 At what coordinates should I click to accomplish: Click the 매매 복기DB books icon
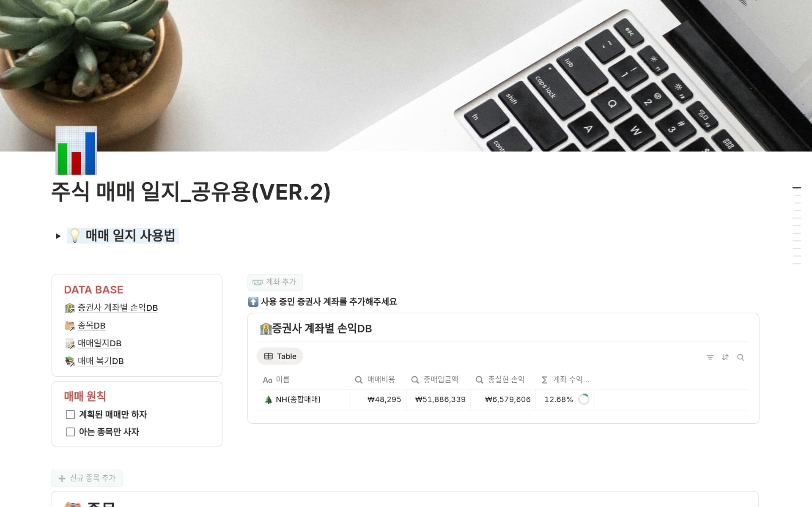pos(69,361)
